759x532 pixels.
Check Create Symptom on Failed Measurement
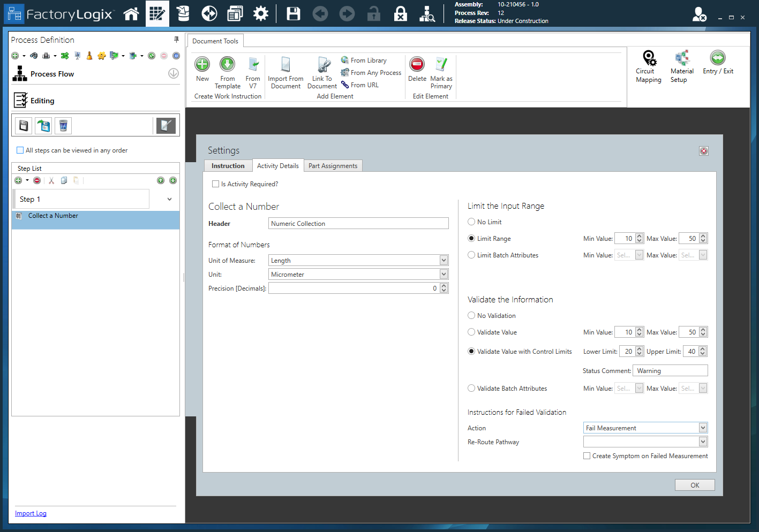(x=587, y=455)
